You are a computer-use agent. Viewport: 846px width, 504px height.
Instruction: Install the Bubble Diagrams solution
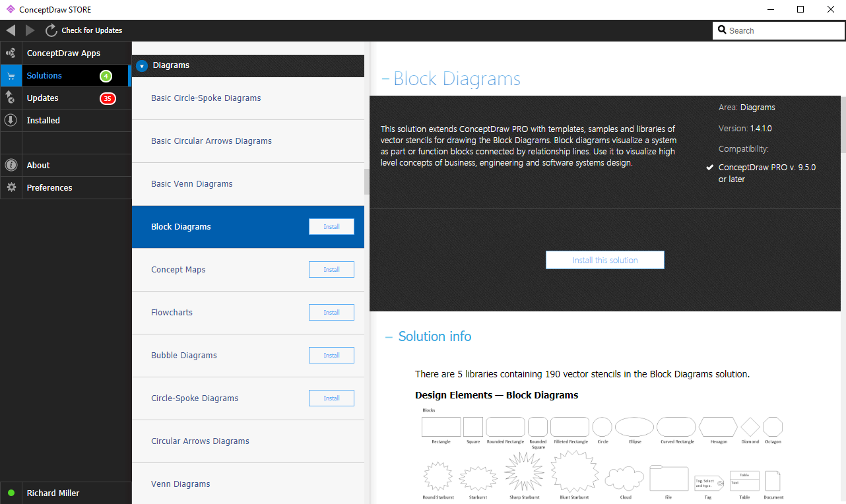coord(331,356)
